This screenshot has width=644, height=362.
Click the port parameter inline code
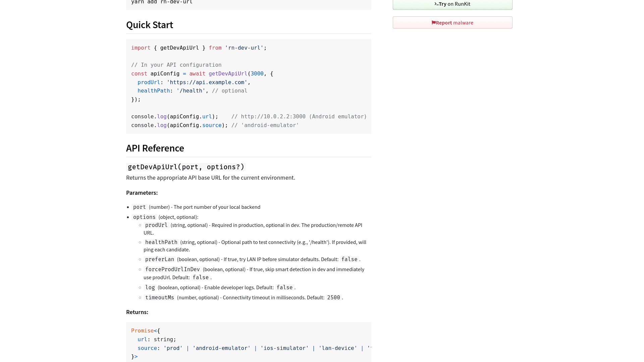point(139,207)
